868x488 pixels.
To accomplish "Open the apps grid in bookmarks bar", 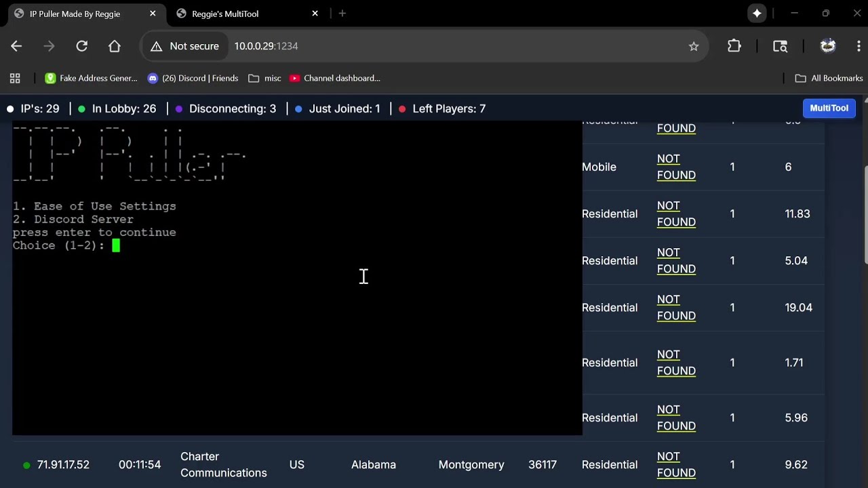I will coord(15,78).
